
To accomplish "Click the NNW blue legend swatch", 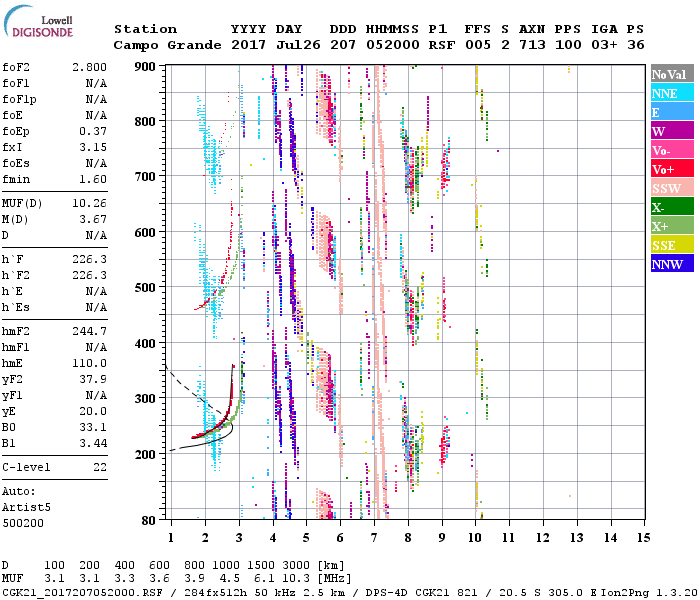I will 672,264.
